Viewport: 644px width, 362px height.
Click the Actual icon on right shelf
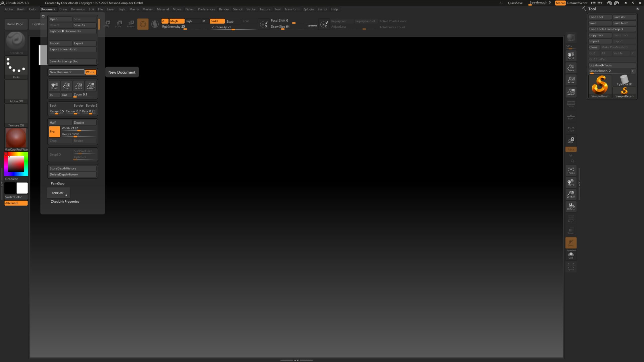coord(571,80)
